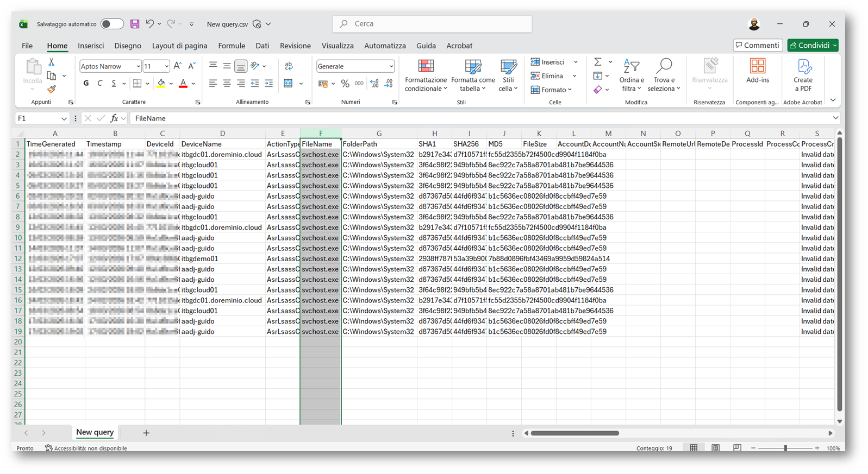Toggle Salvataggio automatico switch
The height and width of the screenshot is (474, 868).
pyautogui.click(x=112, y=24)
